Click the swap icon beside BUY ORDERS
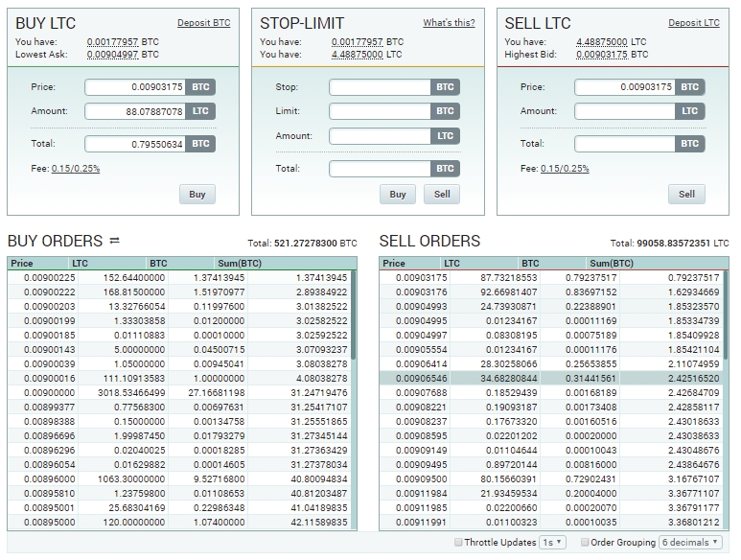Screen dimensions: 741x560 coord(115,241)
